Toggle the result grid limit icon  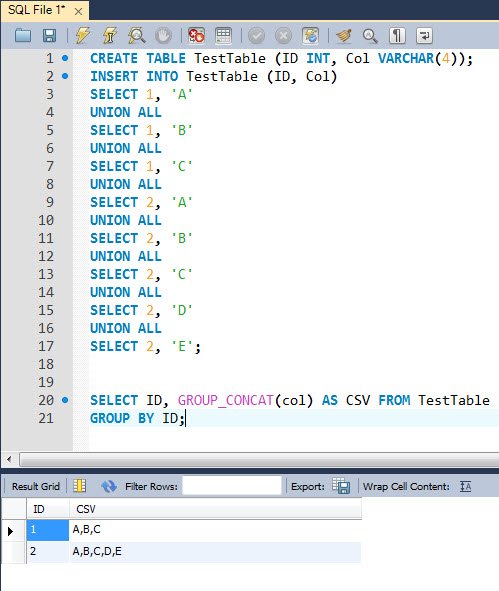point(223,36)
